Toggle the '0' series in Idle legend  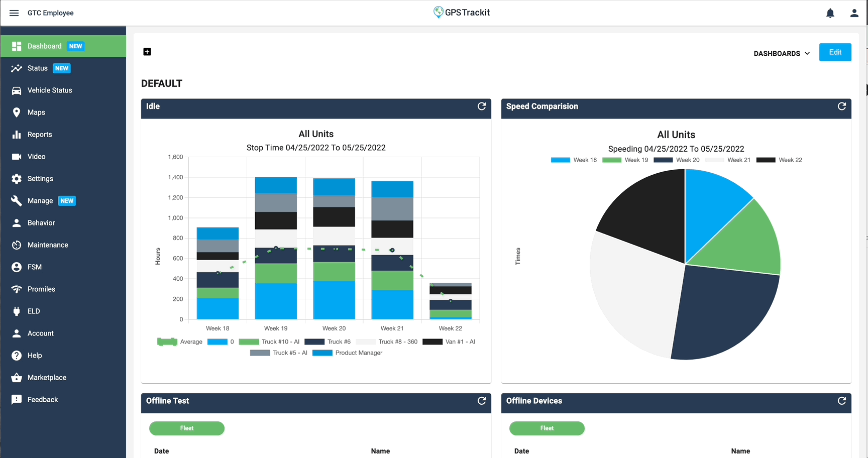point(221,342)
